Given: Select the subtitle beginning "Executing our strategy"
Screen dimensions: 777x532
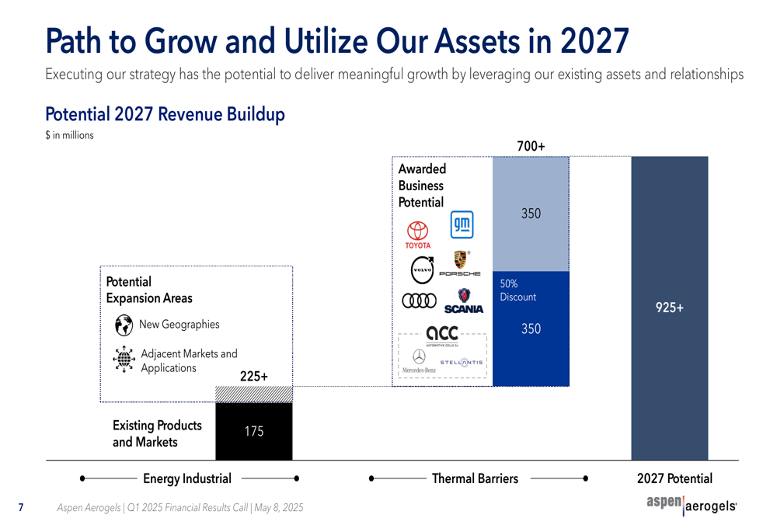Looking at the screenshot, I should [x=395, y=75].
